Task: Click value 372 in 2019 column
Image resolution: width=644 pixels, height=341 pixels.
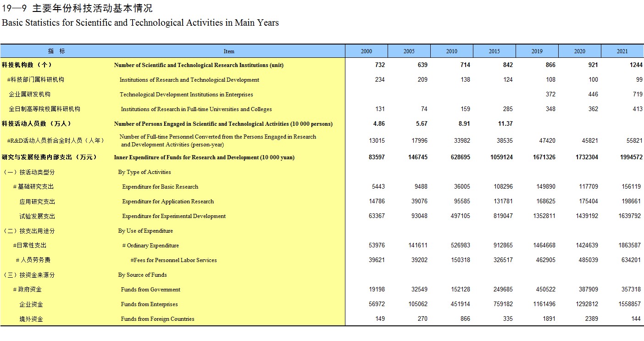Action: pyautogui.click(x=550, y=95)
